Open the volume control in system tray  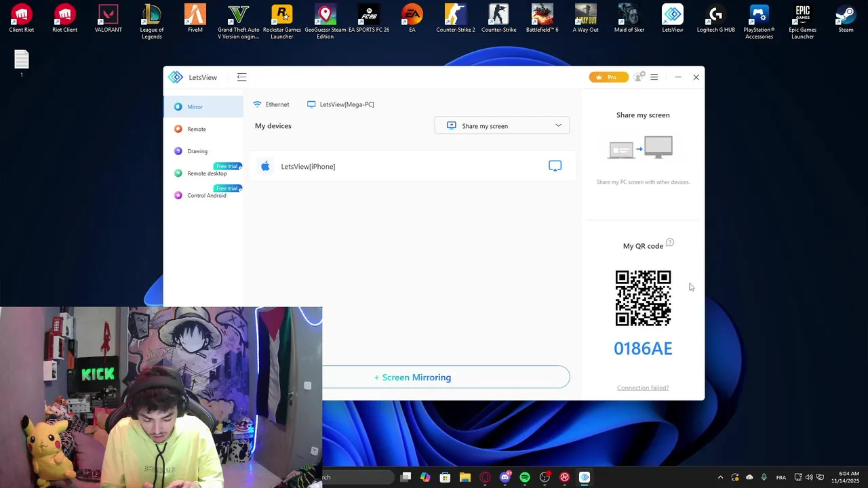tap(809, 477)
